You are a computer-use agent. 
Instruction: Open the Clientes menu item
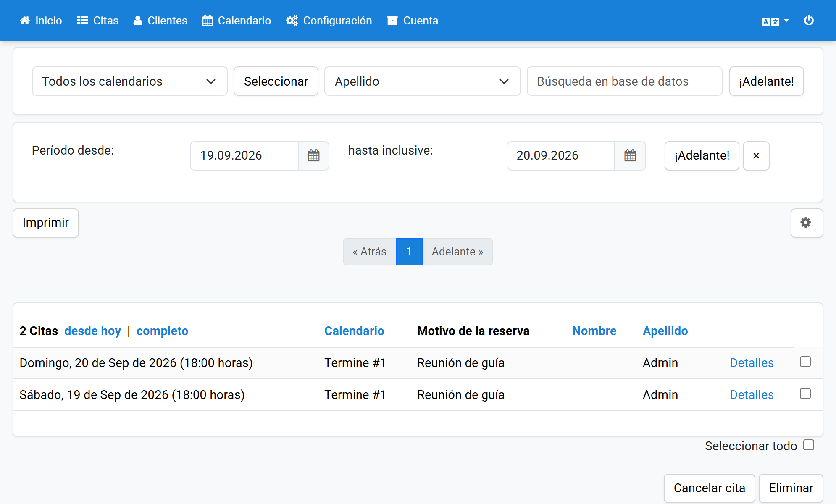click(x=160, y=21)
